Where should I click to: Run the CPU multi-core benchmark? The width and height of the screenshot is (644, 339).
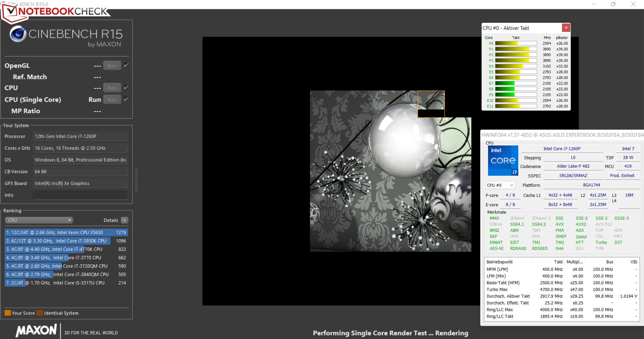112,88
